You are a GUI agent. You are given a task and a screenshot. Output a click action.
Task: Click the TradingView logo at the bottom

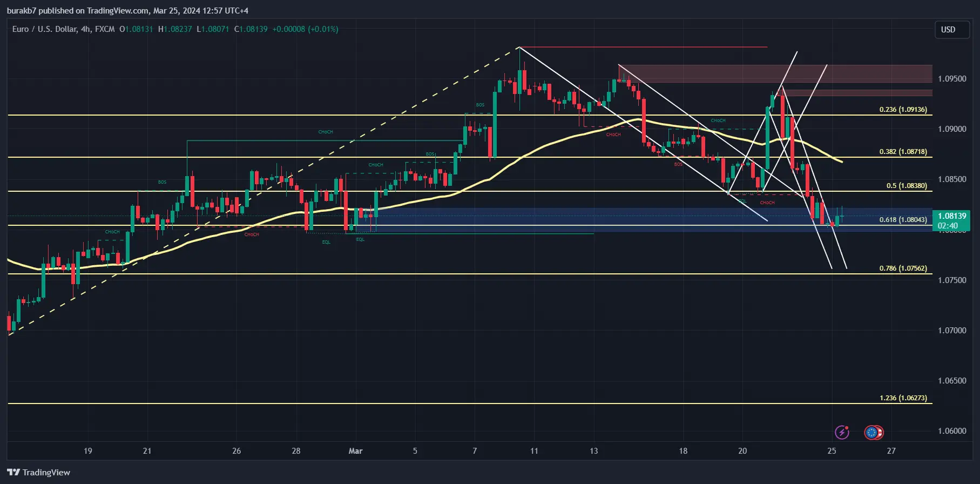point(39,473)
